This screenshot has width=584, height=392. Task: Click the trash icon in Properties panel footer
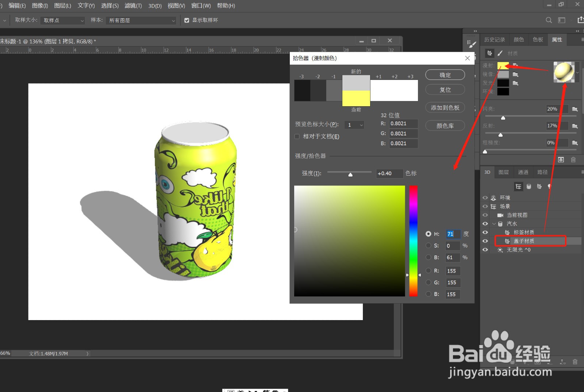(x=573, y=160)
